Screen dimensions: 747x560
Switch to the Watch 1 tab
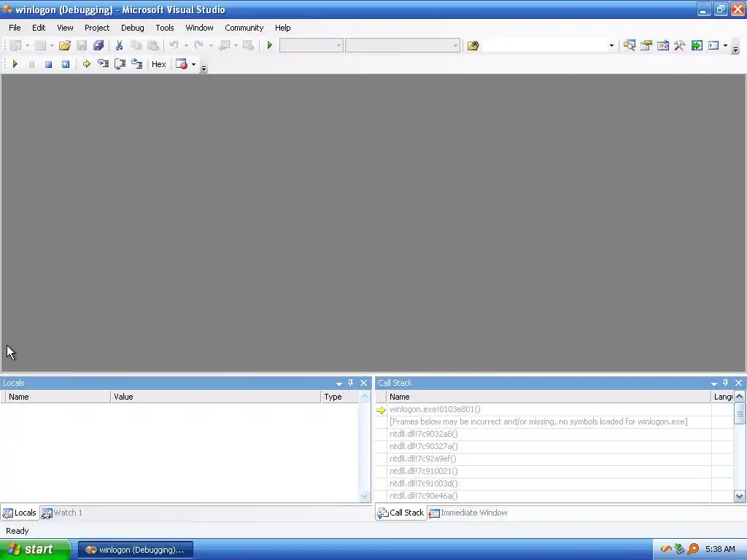tap(62, 513)
